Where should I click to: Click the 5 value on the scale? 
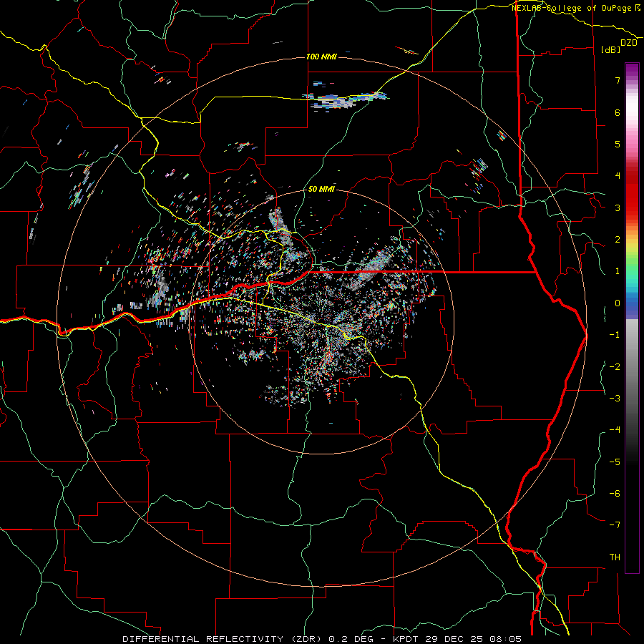(618, 144)
